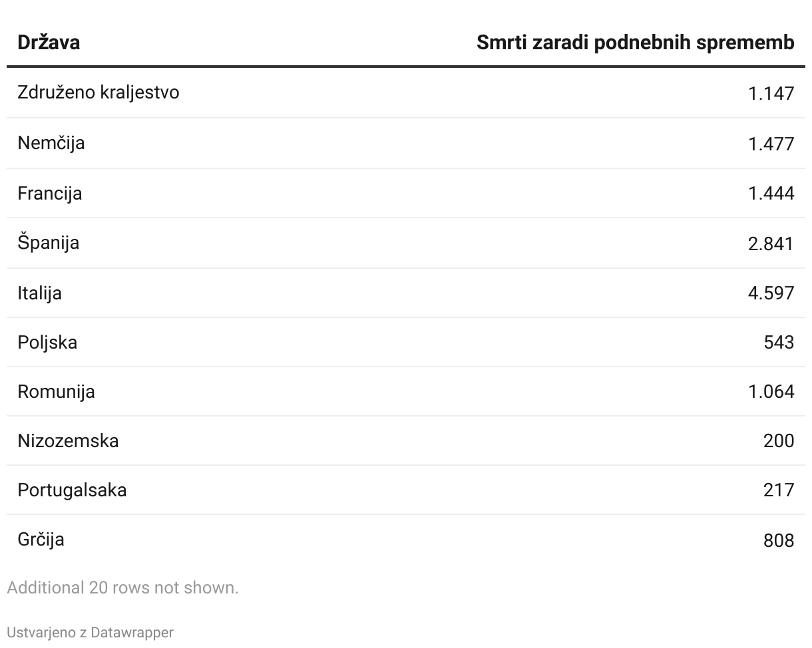
Task: Click the value 543 in Poljska row
Action: 779,342
